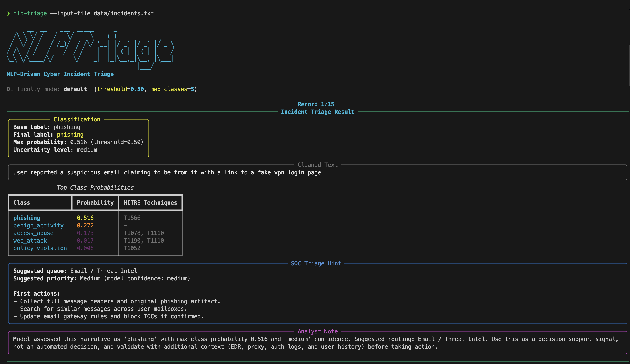The height and width of the screenshot is (364, 630).
Task: Click the green prompt chevron symbol
Action: (8, 14)
